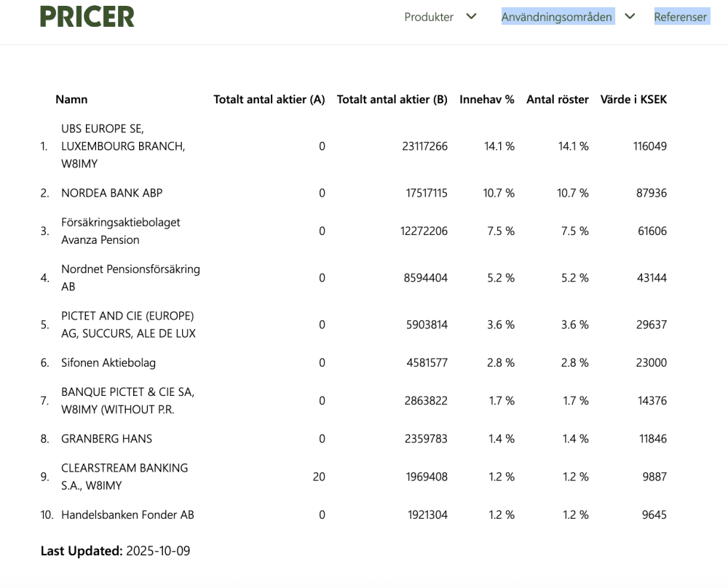Screen dimensions: 728x588
Task: Click share count 2359783
Action: (426, 439)
